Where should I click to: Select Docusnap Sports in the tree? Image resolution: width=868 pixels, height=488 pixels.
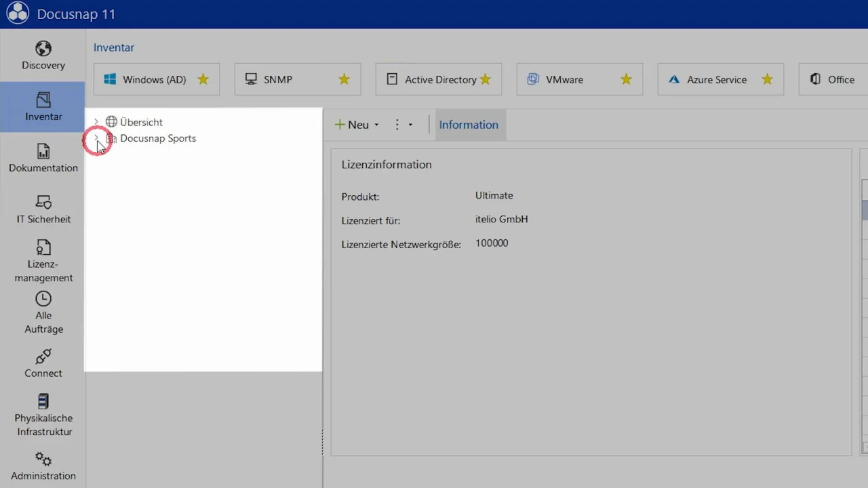coord(158,138)
